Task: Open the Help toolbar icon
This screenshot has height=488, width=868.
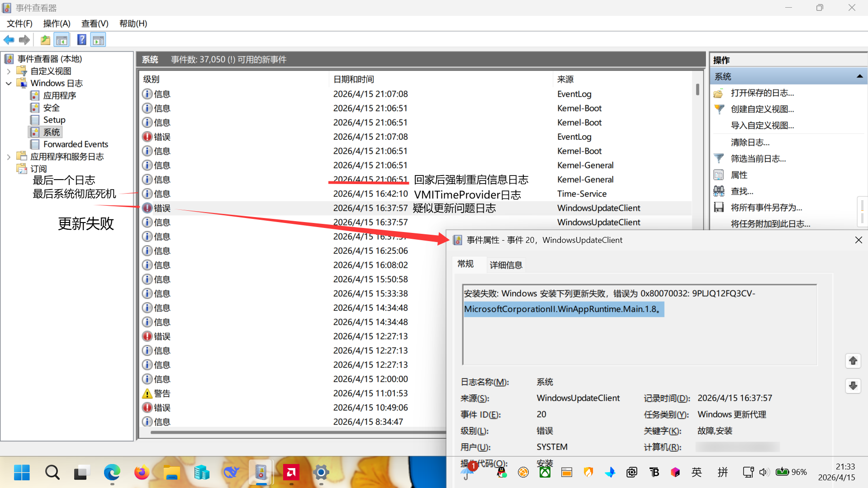Action: tap(82, 40)
